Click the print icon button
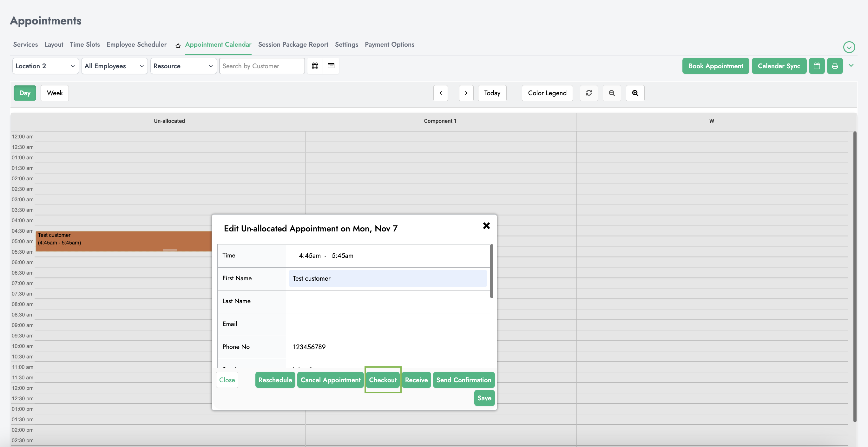868x447 pixels. [835, 66]
